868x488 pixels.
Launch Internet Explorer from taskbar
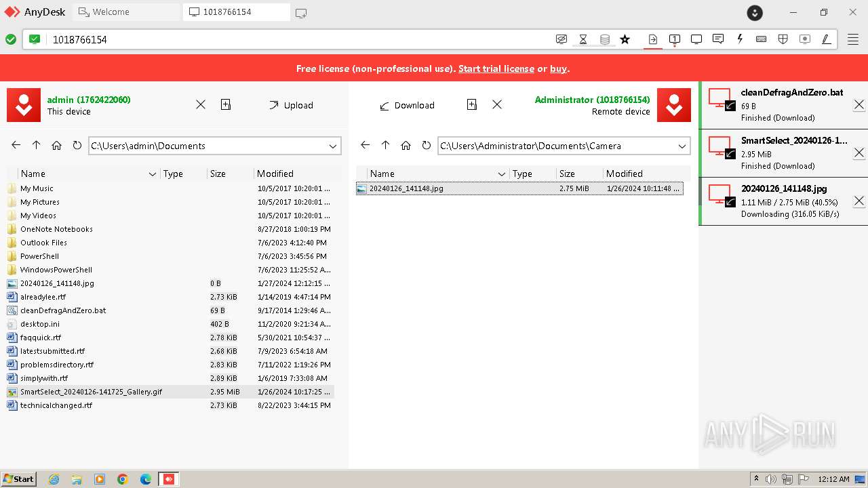pos(54,479)
